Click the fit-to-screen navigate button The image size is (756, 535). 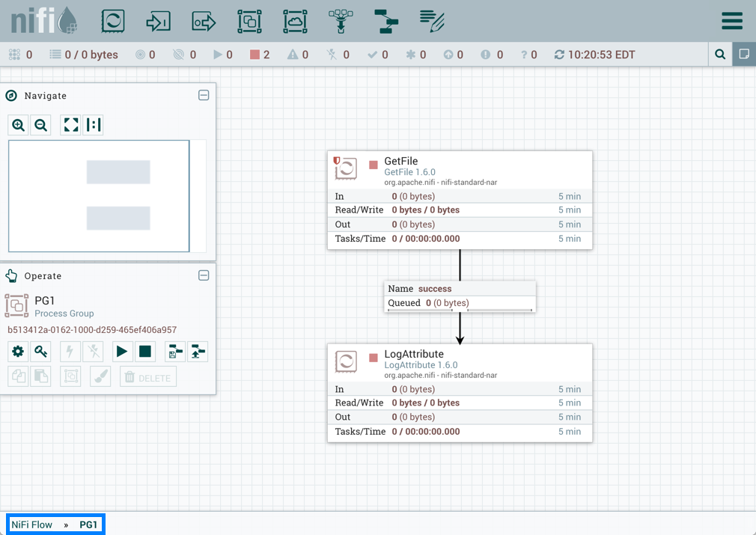pyautogui.click(x=71, y=126)
